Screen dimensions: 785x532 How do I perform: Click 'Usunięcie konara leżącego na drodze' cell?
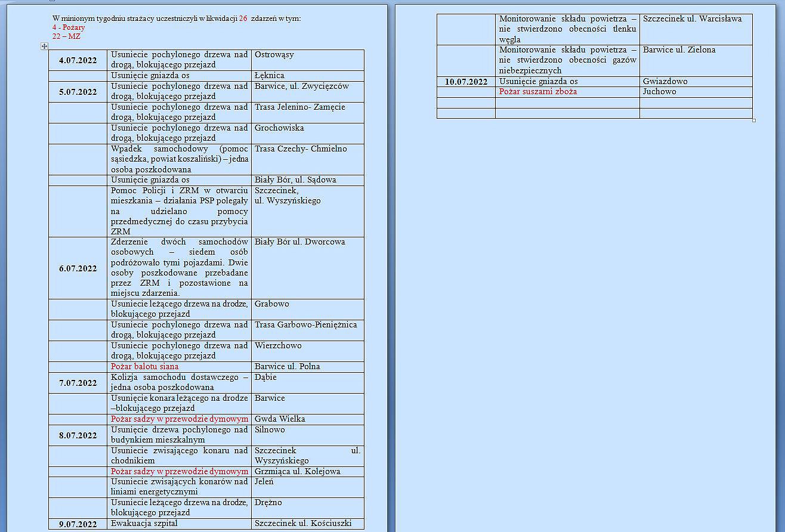point(180,404)
